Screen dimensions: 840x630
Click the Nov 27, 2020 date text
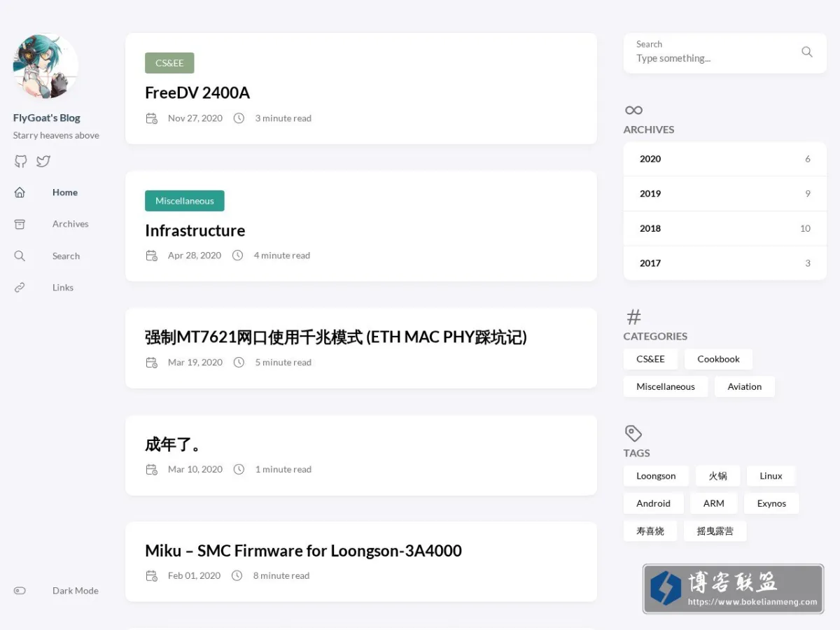coord(195,118)
